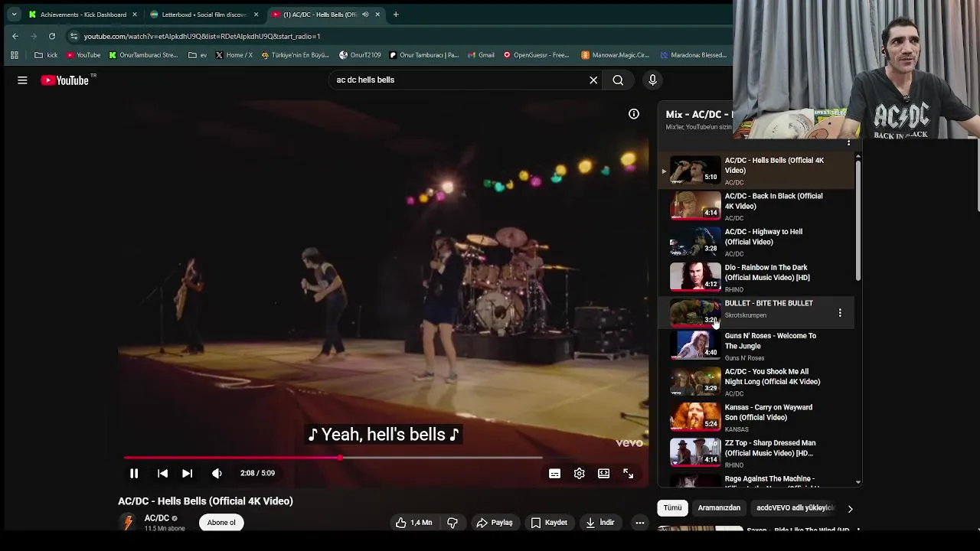
Task: Seek on the red progress bar
Action: [x=333, y=458]
